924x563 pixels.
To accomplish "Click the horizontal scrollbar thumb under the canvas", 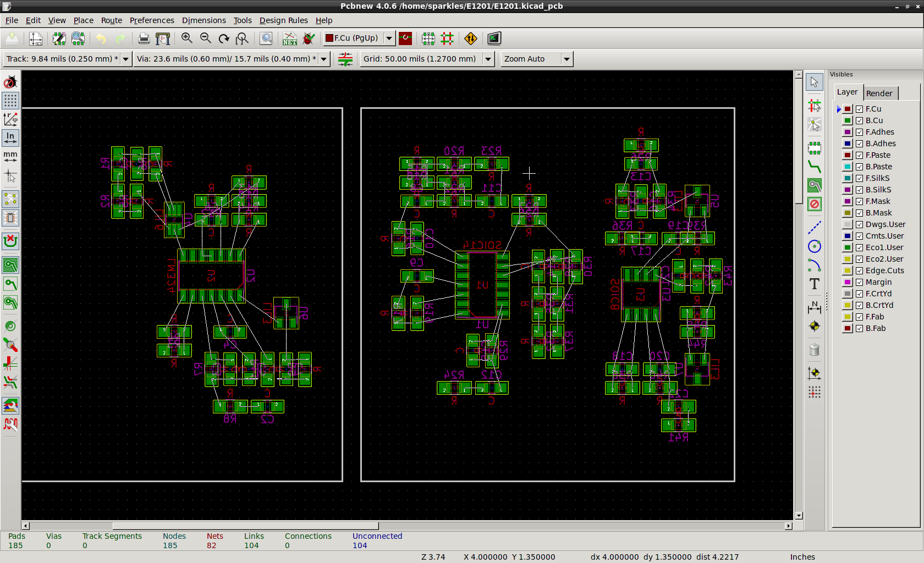I will 245,526.
